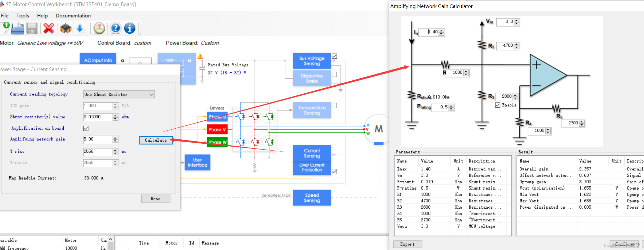The width and height of the screenshot is (644, 250).
Task: Click the Vm value spinner arrows
Action: tap(516, 22)
